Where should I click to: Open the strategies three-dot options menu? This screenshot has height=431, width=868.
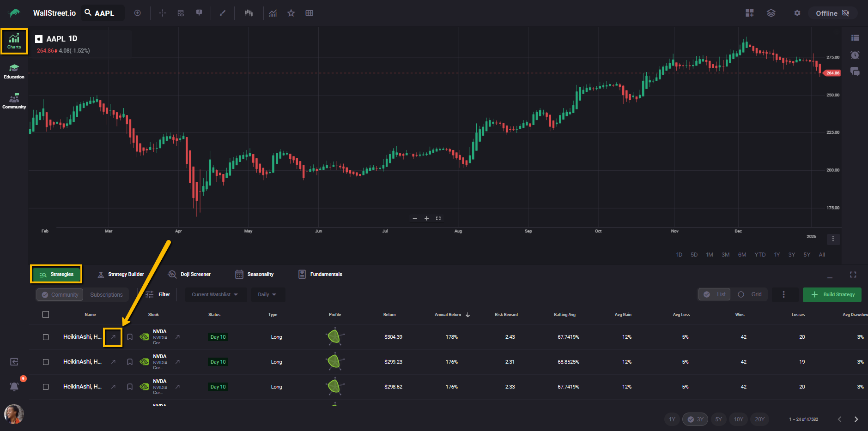(x=783, y=294)
